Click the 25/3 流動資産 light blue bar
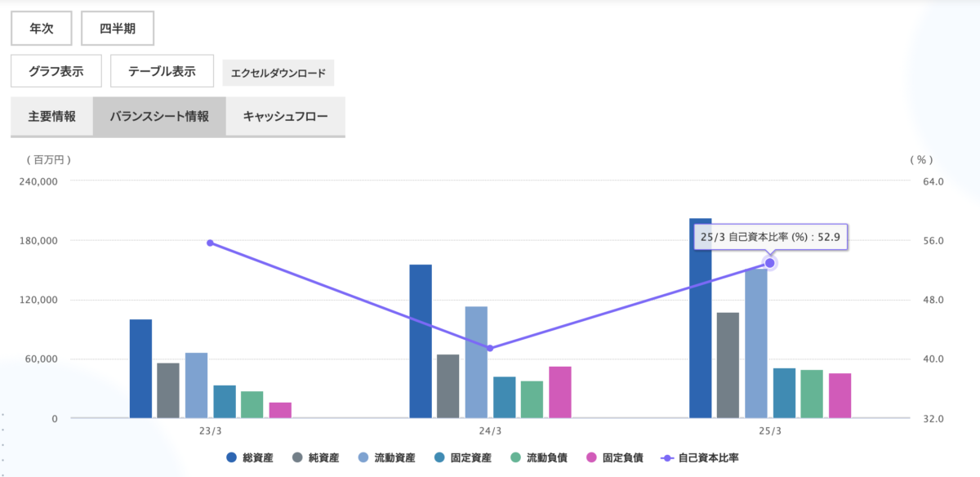 point(756,343)
